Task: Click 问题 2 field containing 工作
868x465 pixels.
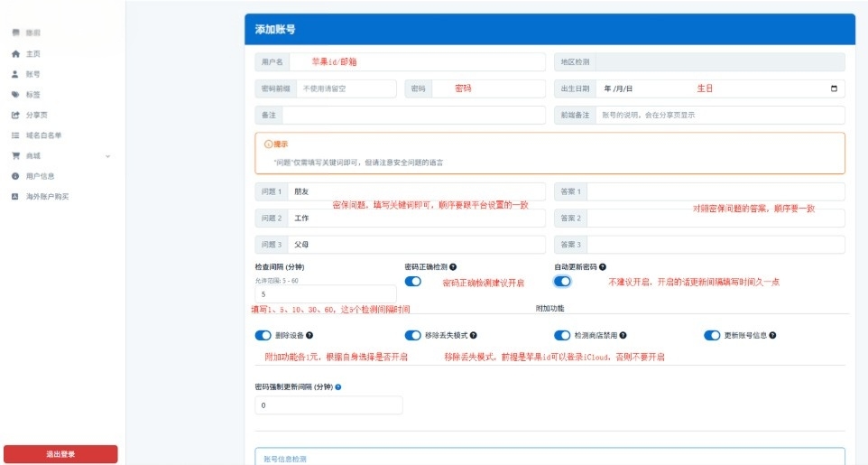Action: (x=416, y=219)
